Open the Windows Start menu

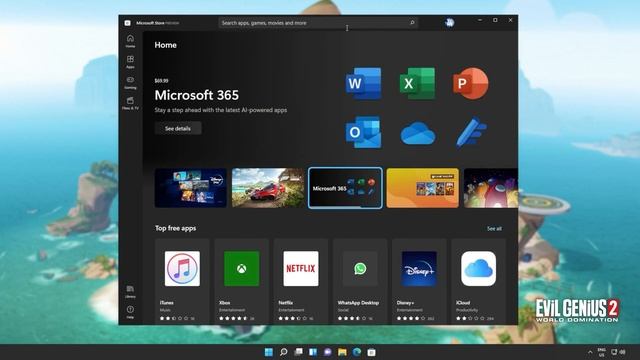click(x=269, y=352)
